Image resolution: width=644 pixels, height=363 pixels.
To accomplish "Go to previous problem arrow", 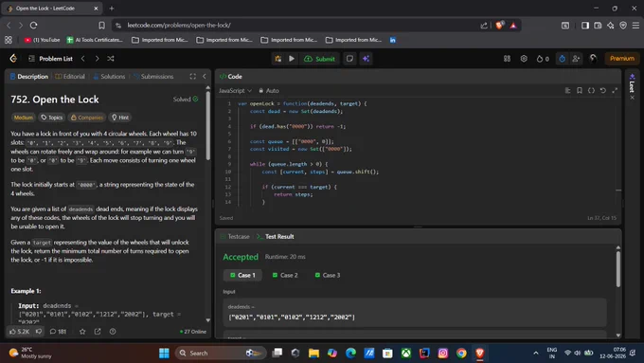I will click(x=83, y=59).
